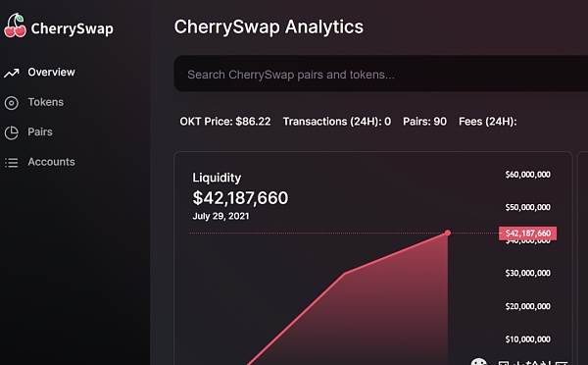
Task: Click the CherrySwap cherry logo icon
Action: tap(15, 26)
